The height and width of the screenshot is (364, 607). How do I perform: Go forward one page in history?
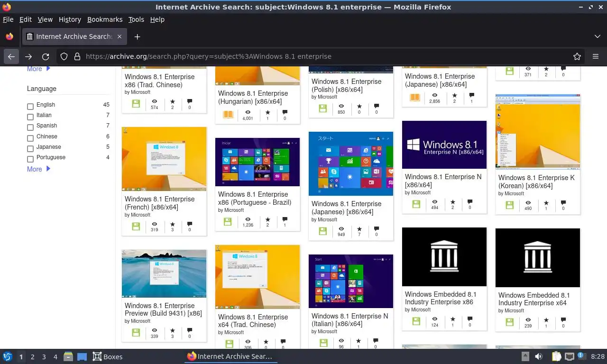coord(28,56)
